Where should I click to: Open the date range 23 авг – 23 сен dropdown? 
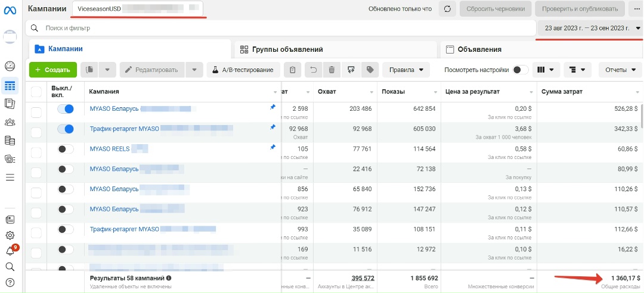pos(590,29)
